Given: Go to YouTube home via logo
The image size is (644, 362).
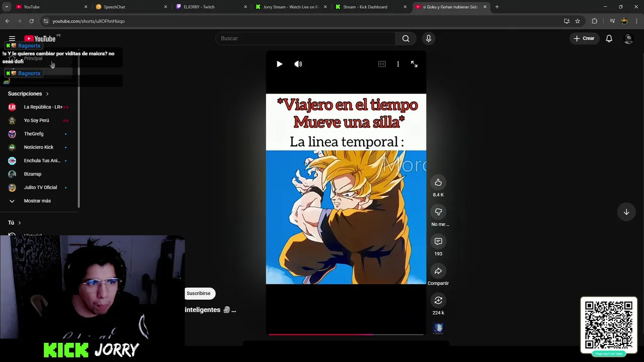Looking at the screenshot, I should coord(40,38).
